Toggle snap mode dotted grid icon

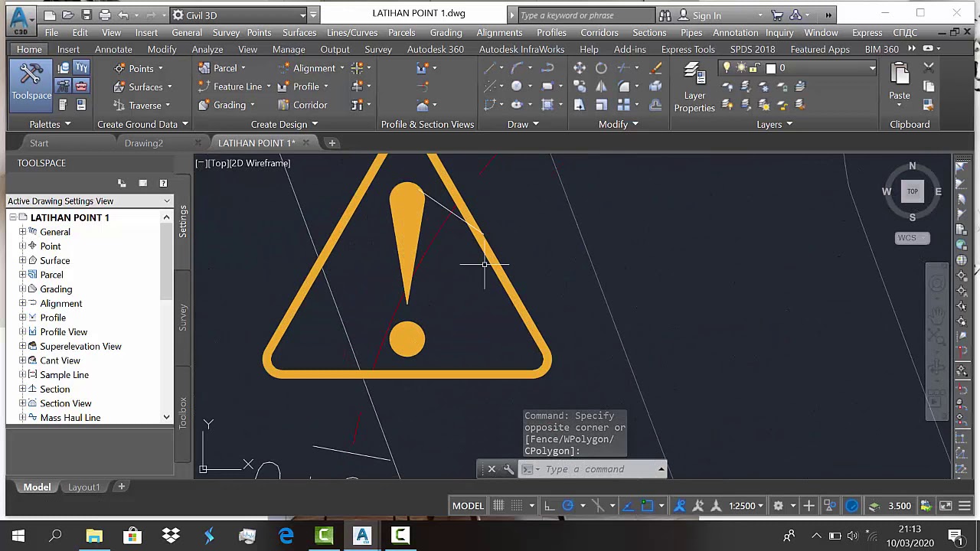[517, 505]
